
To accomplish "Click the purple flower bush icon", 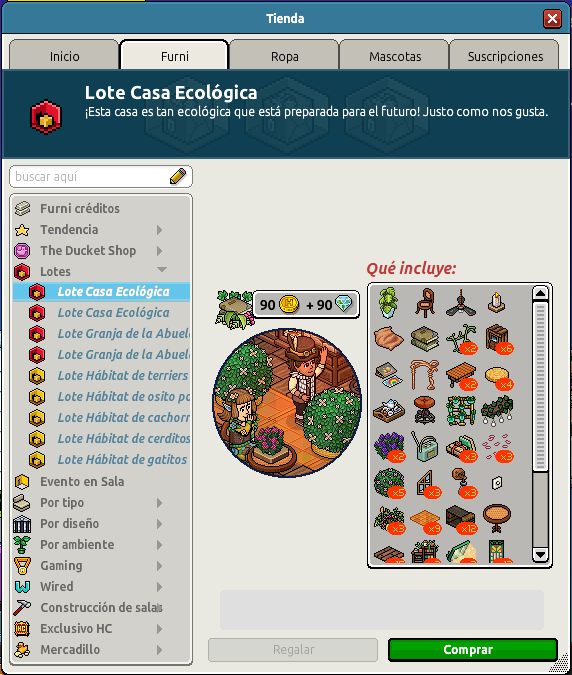I will [389, 446].
